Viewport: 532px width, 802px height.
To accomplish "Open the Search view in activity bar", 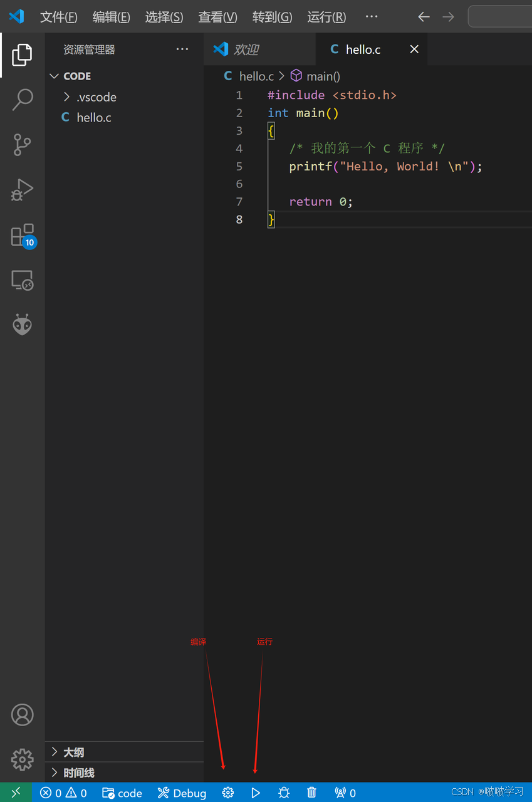I will pyautogui.click(x=22, y=100).
